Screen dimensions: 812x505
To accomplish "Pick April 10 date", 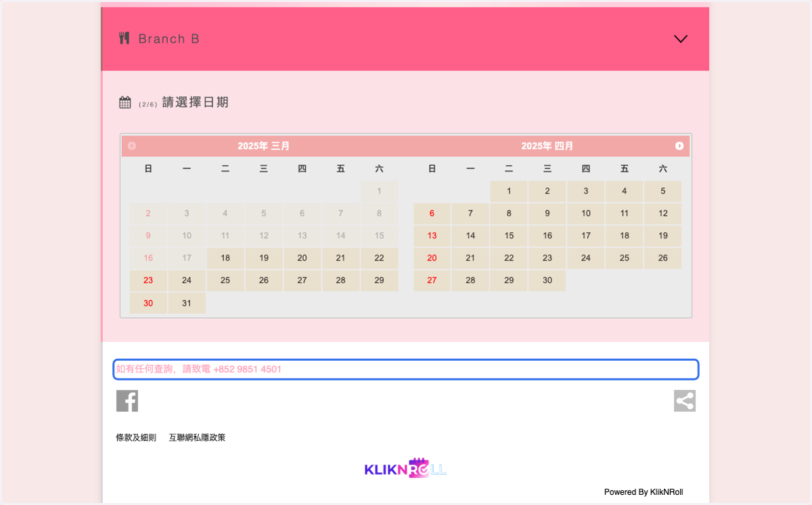I will tap(586, 213).
